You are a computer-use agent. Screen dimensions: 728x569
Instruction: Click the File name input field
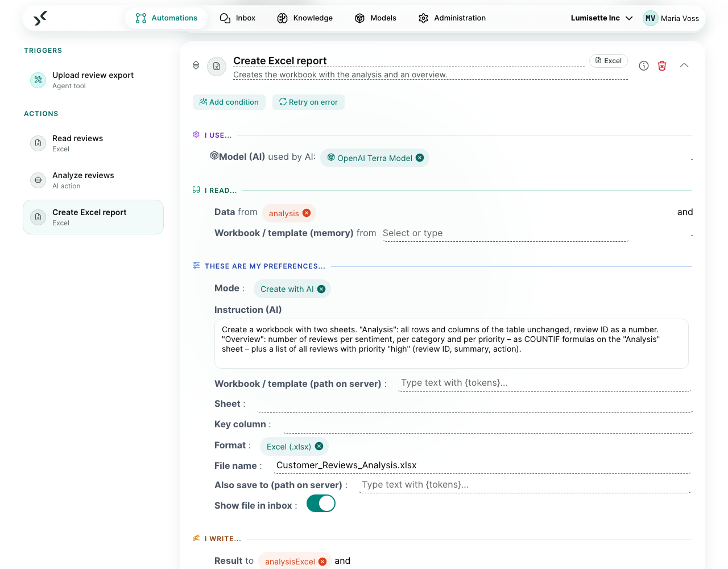click(x=482, y=465)
